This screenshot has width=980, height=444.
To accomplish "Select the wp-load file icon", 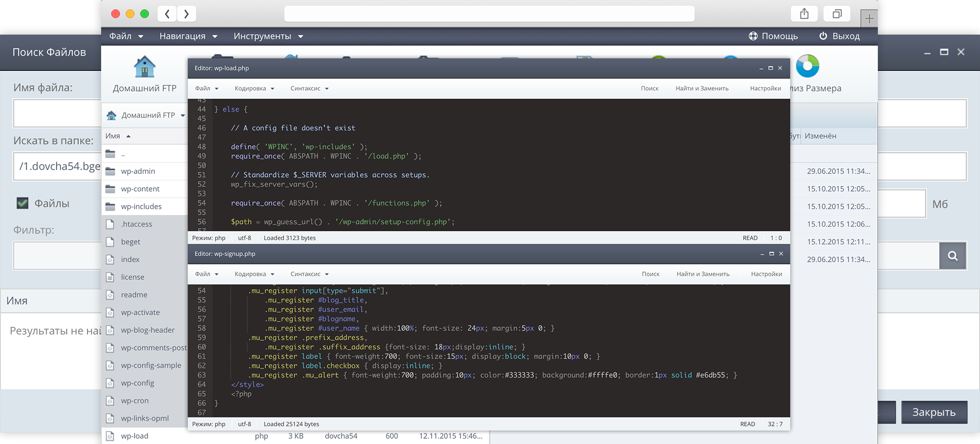I will (x=110, y=436).
